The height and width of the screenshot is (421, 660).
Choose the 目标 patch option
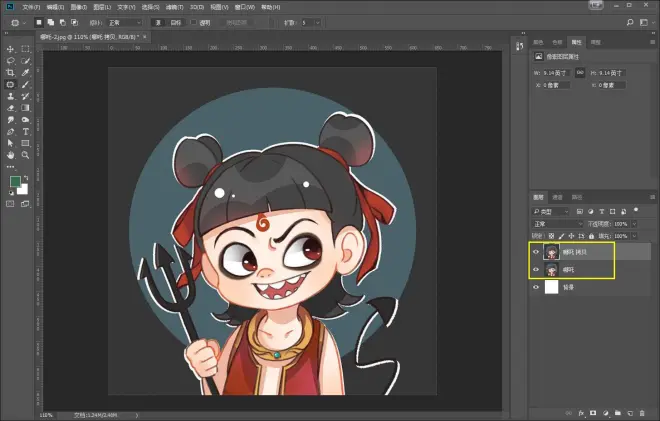tap(176, 22)
